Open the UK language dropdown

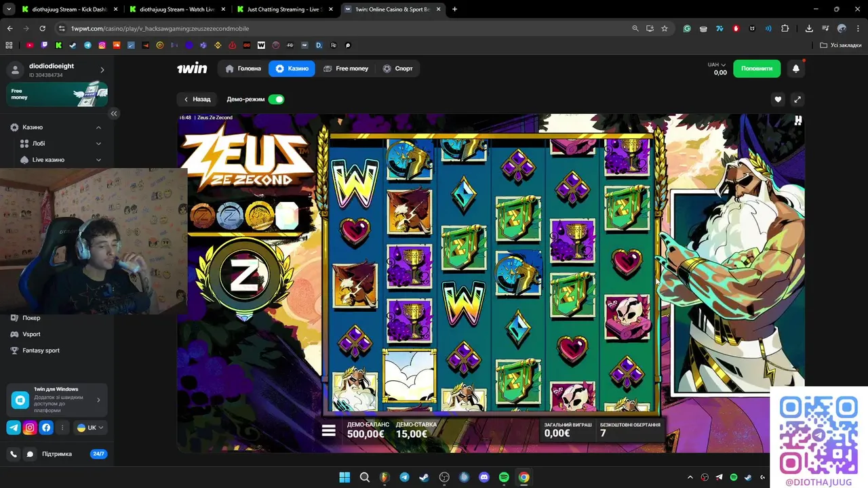pos(91,428)
